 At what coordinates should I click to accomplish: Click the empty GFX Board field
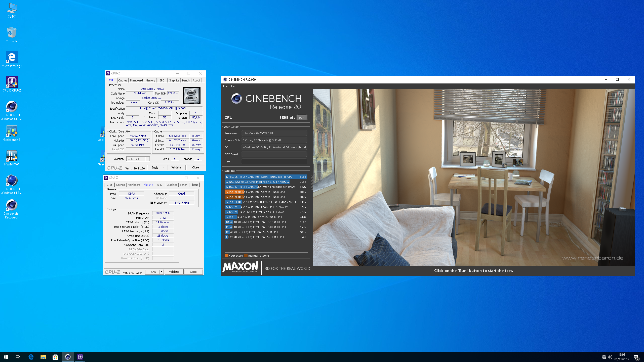pyautogui.click(x=274, y=154)
